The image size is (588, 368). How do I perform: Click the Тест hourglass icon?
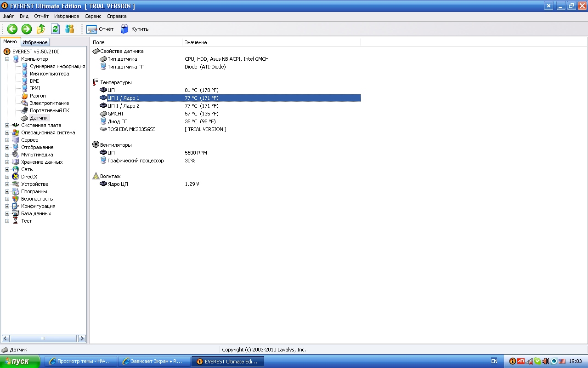(x=16, y=221)
